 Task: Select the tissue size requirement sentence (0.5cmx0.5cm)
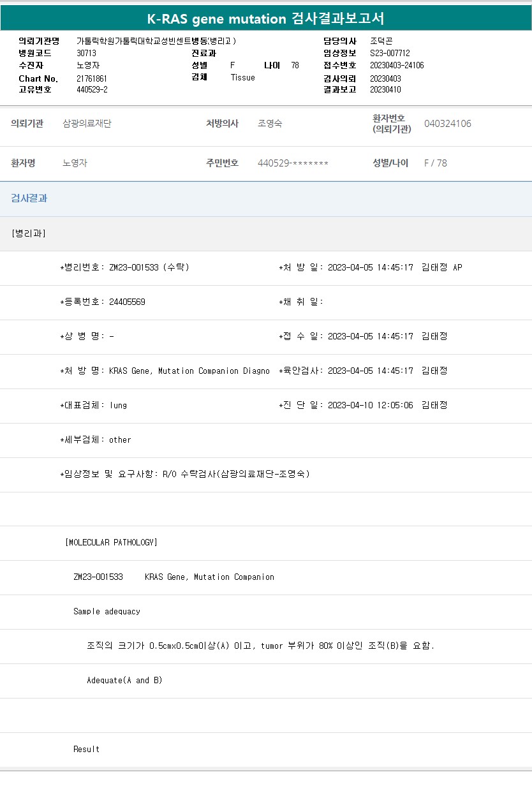pos(260,646)
